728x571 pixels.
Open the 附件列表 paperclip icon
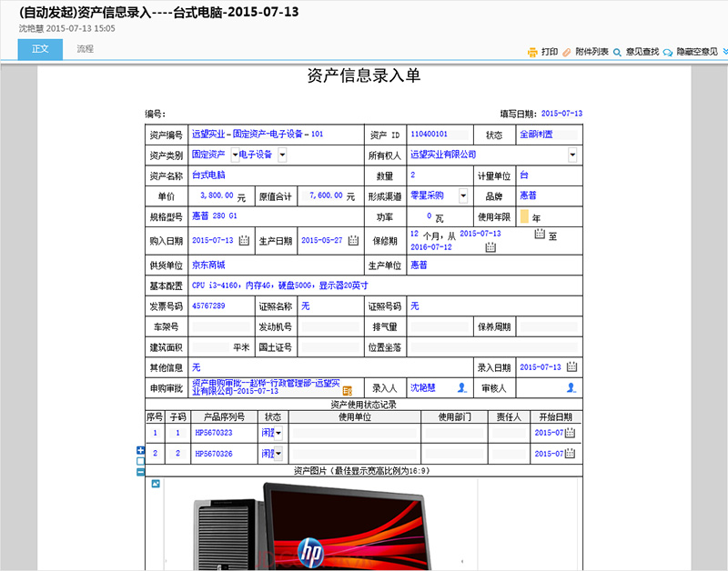[566, 52]
